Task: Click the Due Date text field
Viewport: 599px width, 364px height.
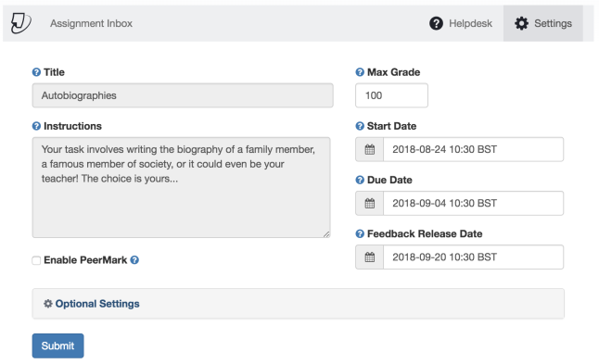Action: (473, 204)
